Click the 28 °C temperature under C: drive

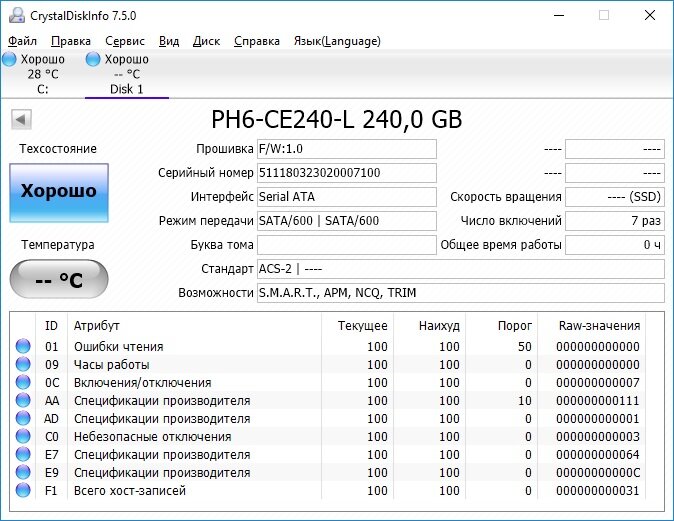click(43, 74)
